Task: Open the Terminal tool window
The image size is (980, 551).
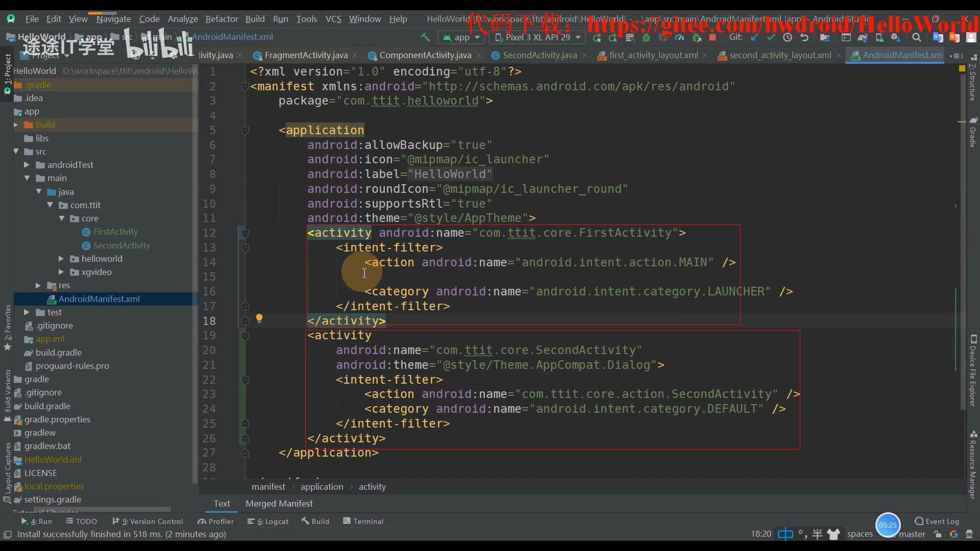Action: [x=363, y=521]
